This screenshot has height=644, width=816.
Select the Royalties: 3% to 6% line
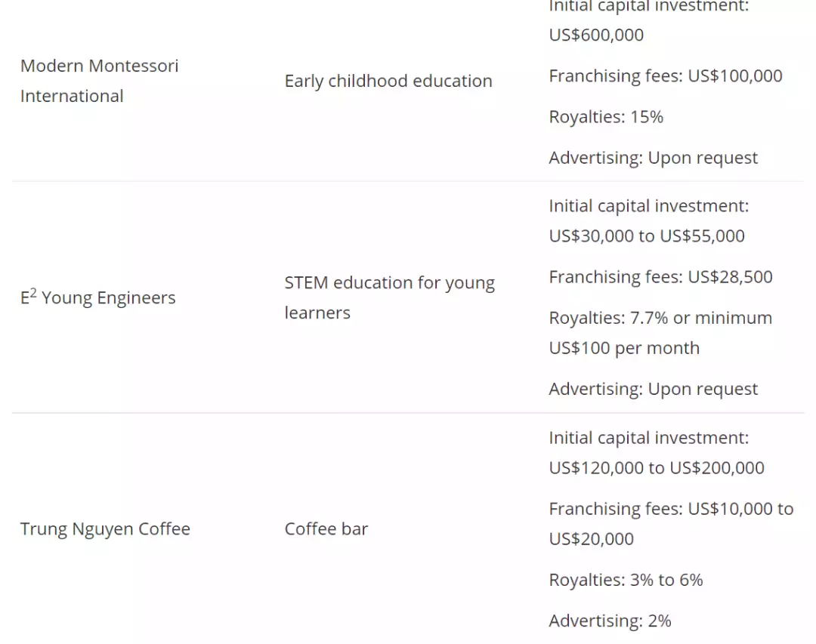(626, 580)
